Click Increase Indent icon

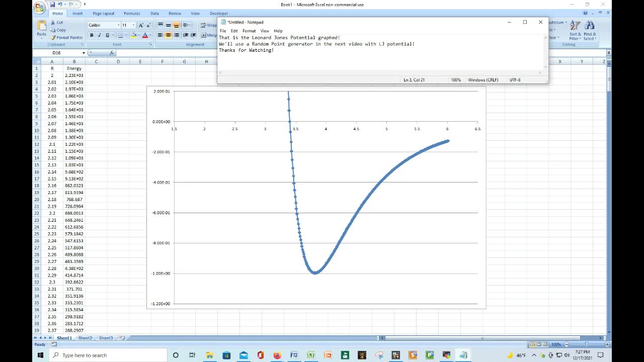coord(193,35)
